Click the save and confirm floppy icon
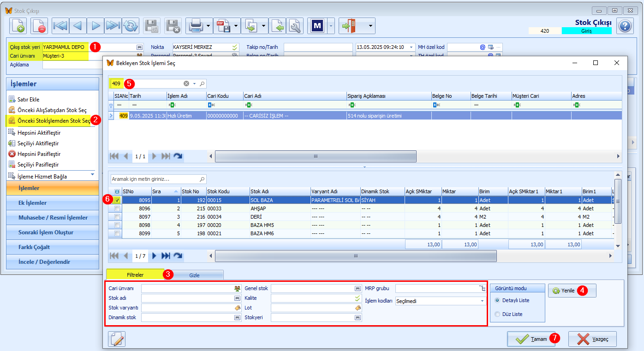Image resolution: width=644 pixels, height=351 pixels. [x=152, y=26]
